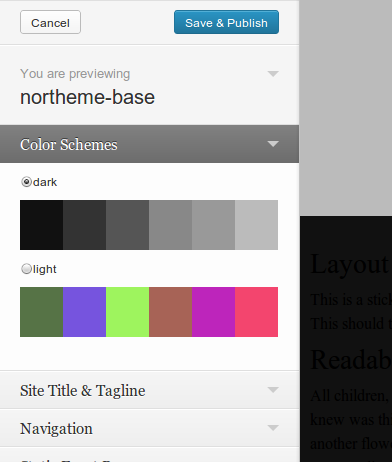Screen dimensions: 392x462
Task: Open the Site Title & Tagline section
Action: [x=149, y=390]
